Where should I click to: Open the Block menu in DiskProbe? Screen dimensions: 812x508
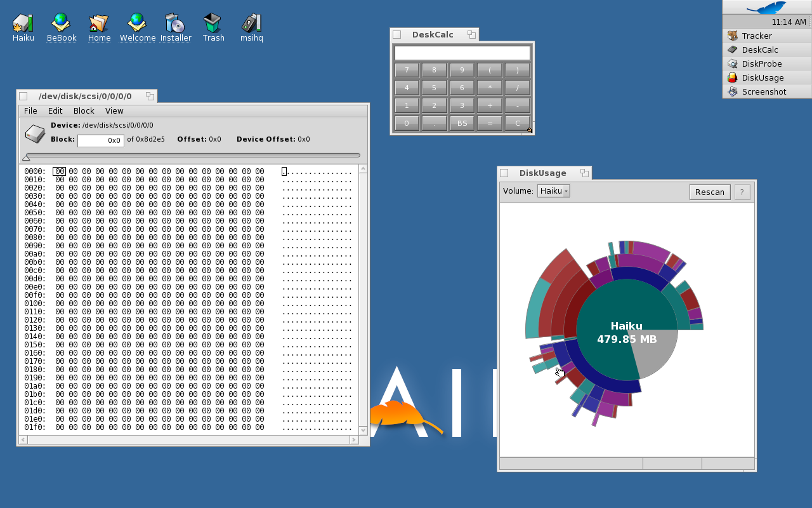84,110
